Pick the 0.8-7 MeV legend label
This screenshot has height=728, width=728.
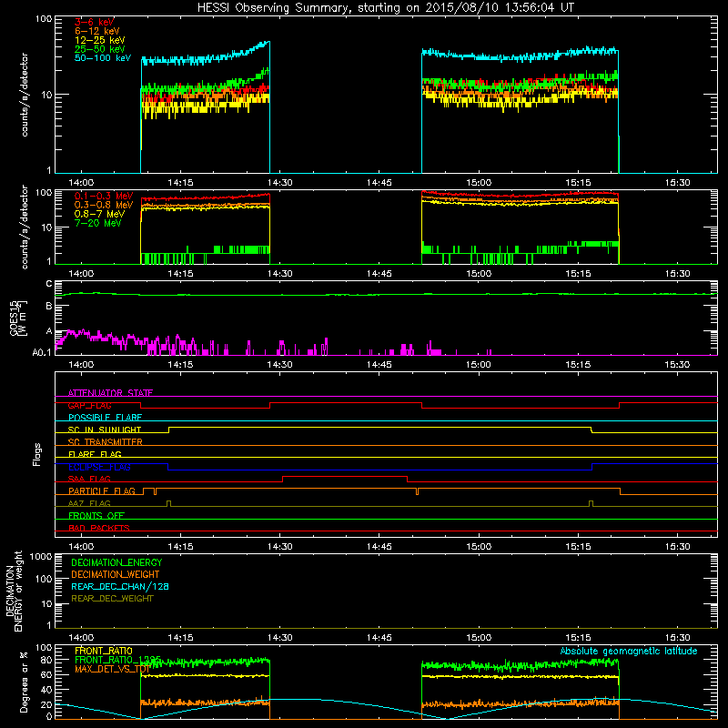click(x=99, y=214)
